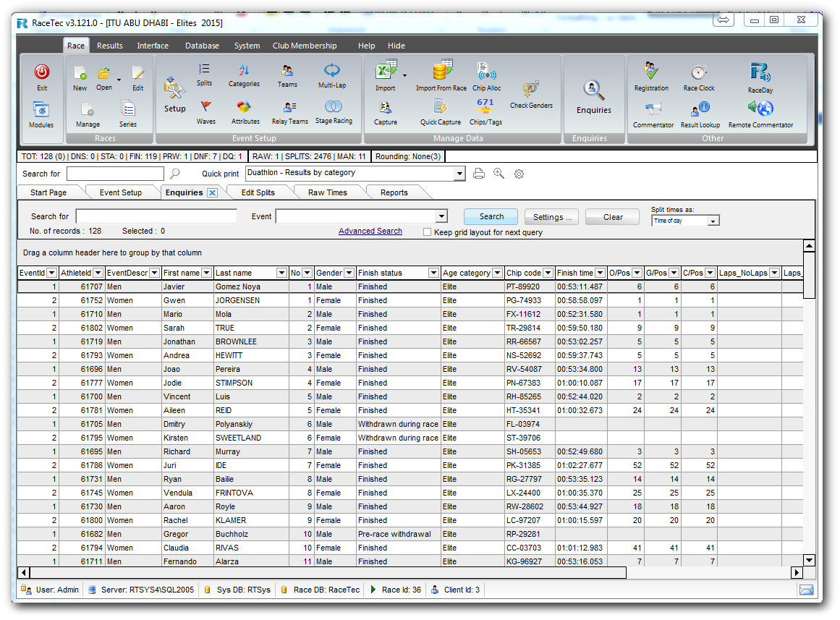Select the Relay Teams icon
Screen dimensions: 840x620
point(290,106)
